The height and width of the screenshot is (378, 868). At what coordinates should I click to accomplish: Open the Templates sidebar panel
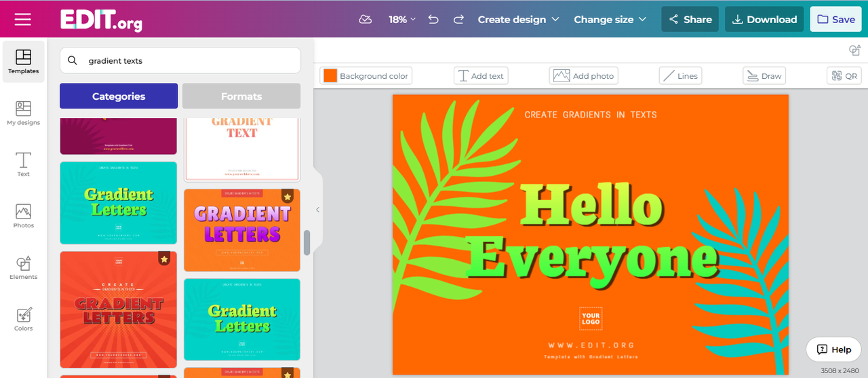[x=24, y=61]
